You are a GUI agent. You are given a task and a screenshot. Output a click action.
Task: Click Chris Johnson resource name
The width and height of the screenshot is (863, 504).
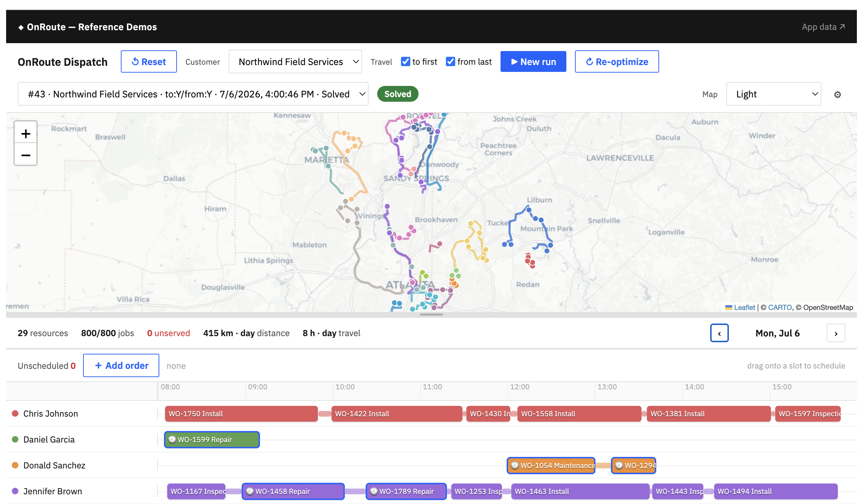[51, 413]
